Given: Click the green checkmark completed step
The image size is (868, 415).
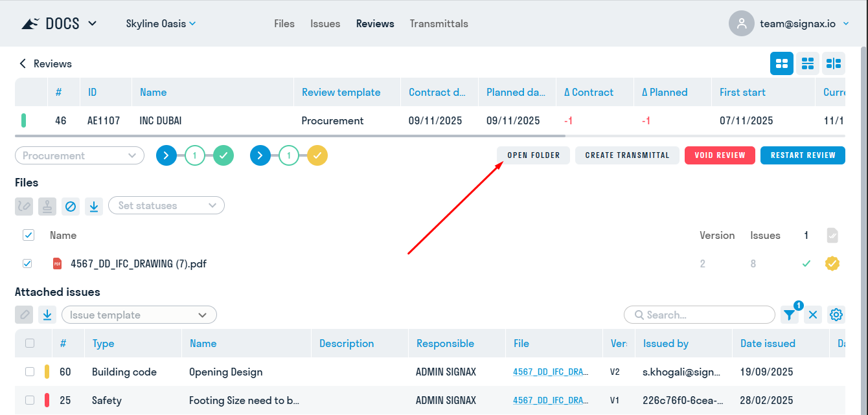Looking at the screenshot, I should pyautogui.click(x=223, y=155).
